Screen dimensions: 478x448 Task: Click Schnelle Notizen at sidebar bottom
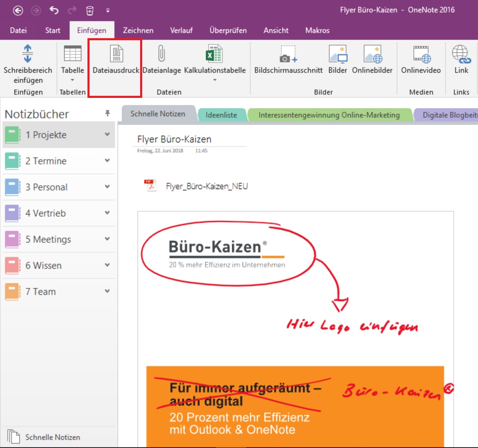pos(52,437)
